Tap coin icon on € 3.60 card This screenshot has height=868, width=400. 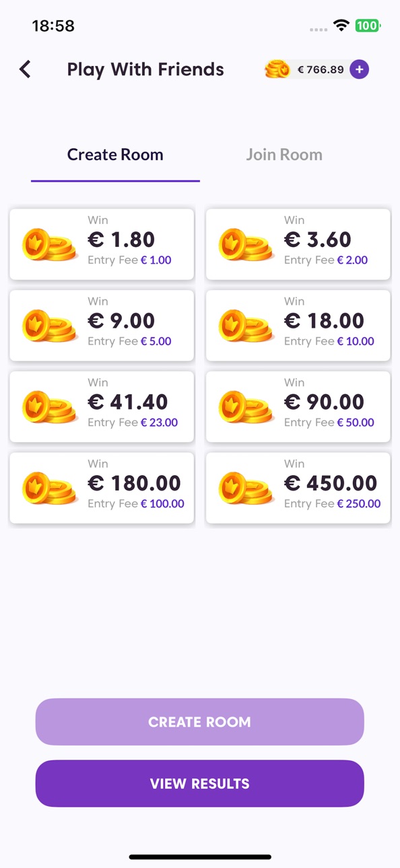click(x=246, y=245)
